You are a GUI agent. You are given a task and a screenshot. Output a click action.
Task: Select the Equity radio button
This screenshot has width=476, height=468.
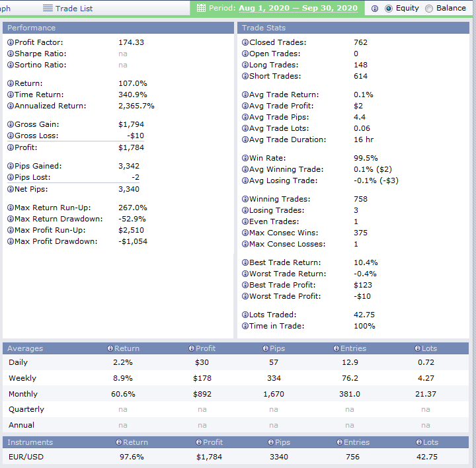(388, 9)
